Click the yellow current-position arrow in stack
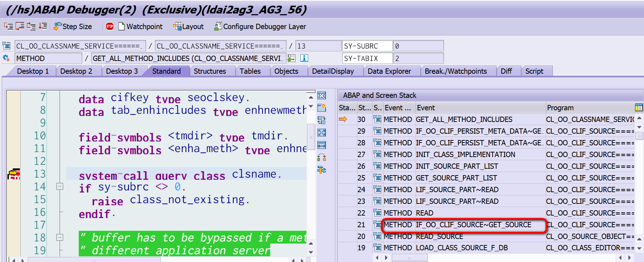 343,119
